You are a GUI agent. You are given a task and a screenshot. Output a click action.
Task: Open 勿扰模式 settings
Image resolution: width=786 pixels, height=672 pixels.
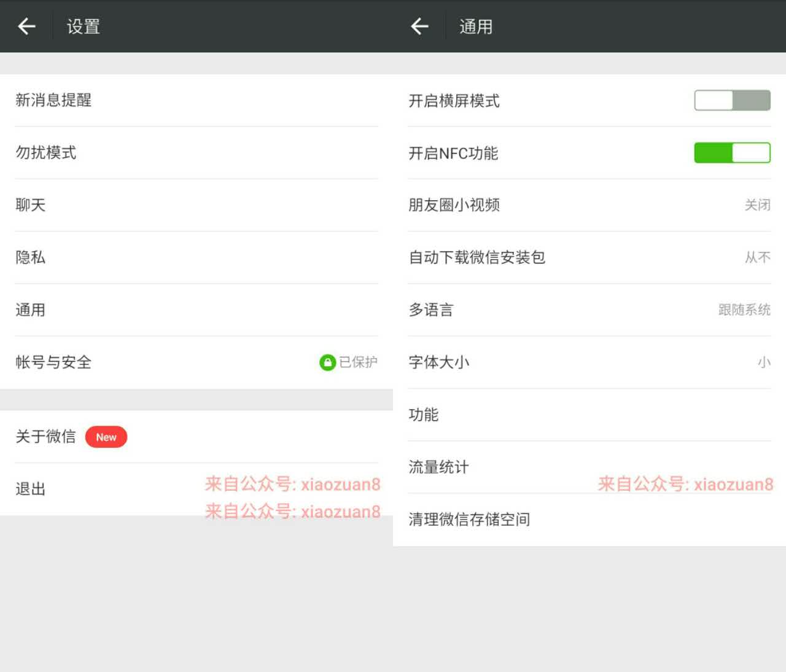pyautogui.click(x=195, y=152)
